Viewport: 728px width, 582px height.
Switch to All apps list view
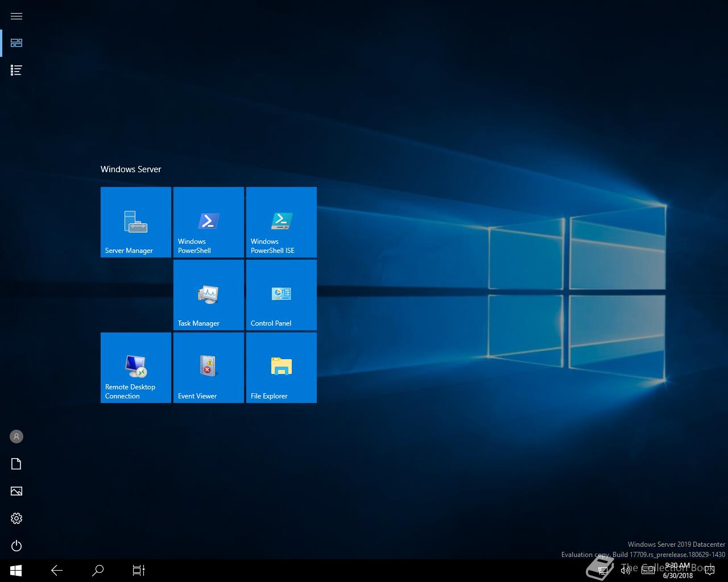coord(16,70)
